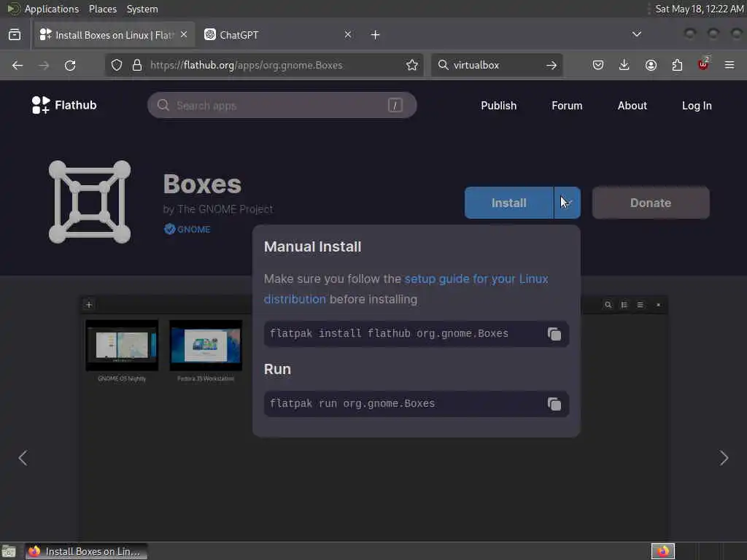The image size is (747, 560).
Task: Open a new browser tab
Action: [376, 35]
